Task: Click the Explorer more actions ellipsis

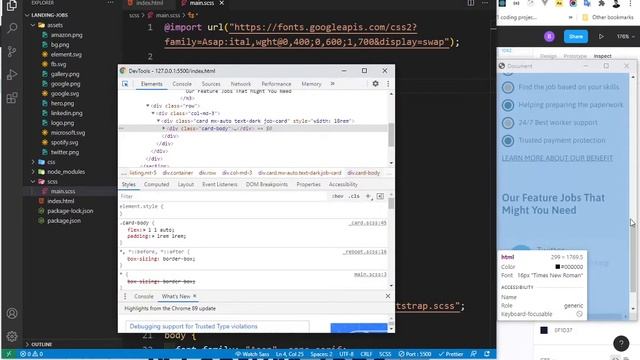Action: tap(111, 3)
